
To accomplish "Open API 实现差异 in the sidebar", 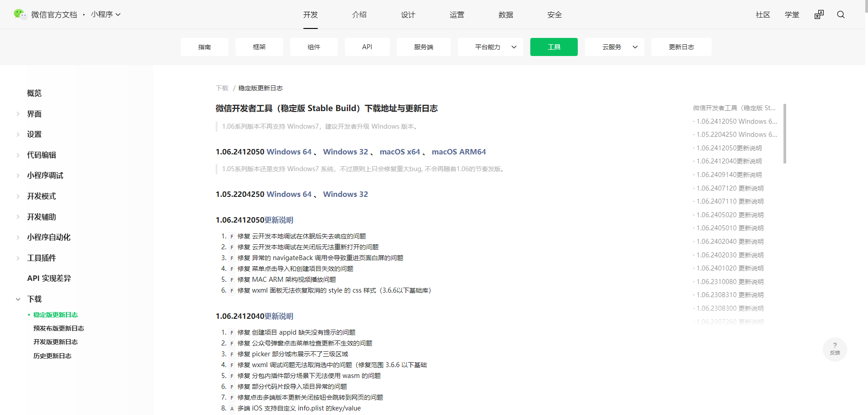I will [49, 278].
